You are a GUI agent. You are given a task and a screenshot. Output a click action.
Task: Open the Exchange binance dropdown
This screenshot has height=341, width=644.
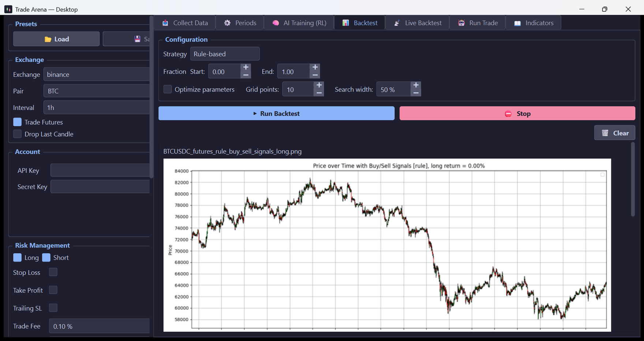tap(97, 74)
